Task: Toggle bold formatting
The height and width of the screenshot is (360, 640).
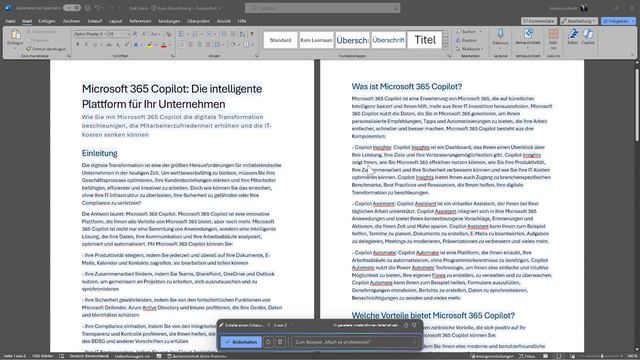Action: [78, 45]
